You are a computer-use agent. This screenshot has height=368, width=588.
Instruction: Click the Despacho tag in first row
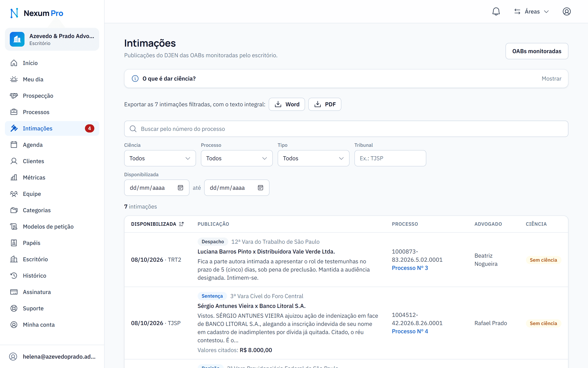[x=213, y=242]
